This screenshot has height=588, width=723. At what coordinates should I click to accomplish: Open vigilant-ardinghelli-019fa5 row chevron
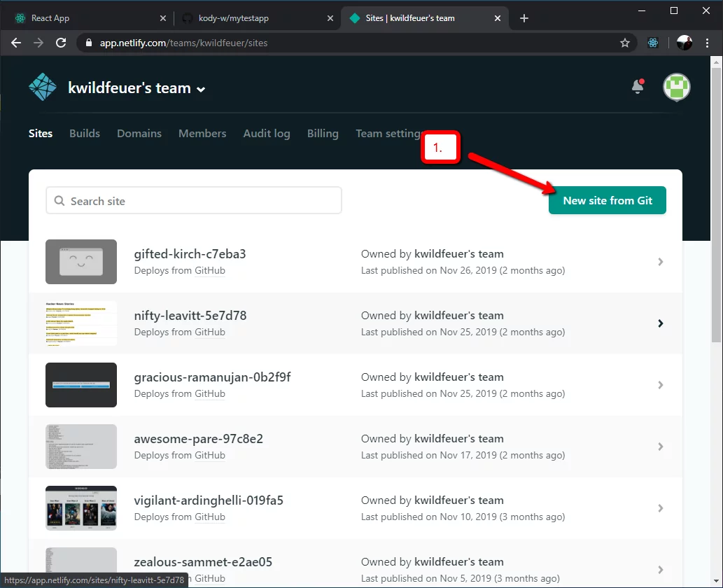(660, 507)
